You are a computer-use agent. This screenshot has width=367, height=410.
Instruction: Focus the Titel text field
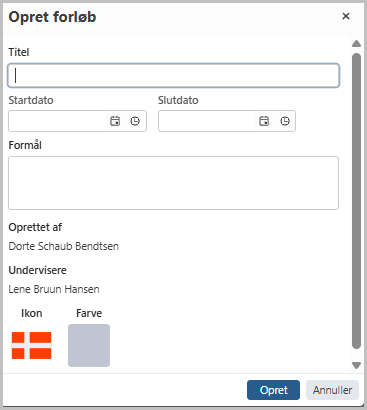pos(174,76)
